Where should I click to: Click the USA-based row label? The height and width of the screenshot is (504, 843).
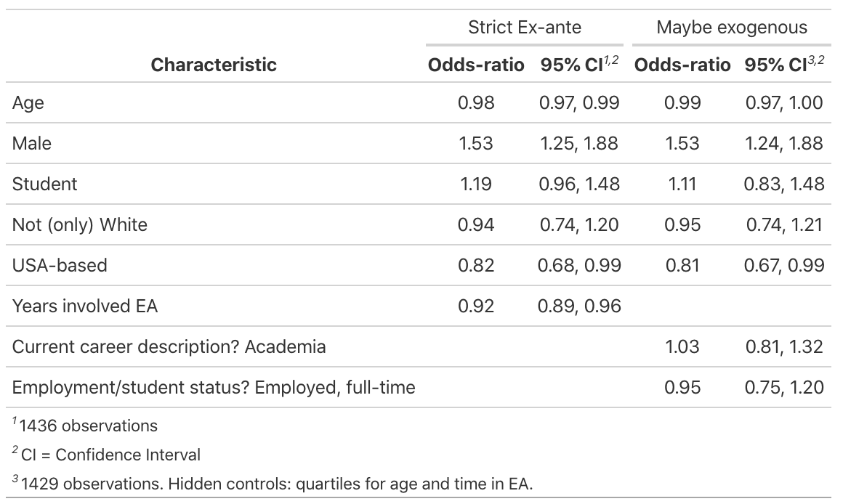click(60, 266)
